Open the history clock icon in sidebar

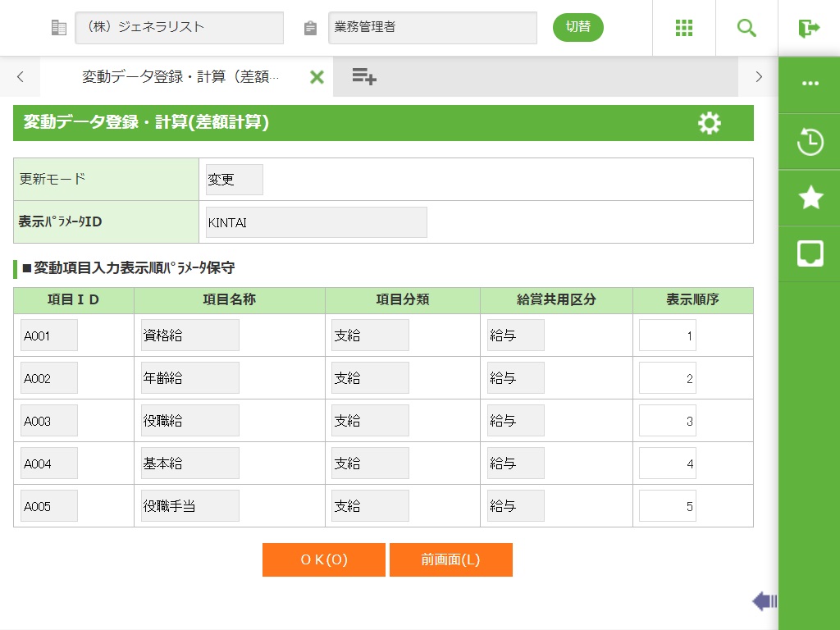pyautogui.click(x=810, y=142)
